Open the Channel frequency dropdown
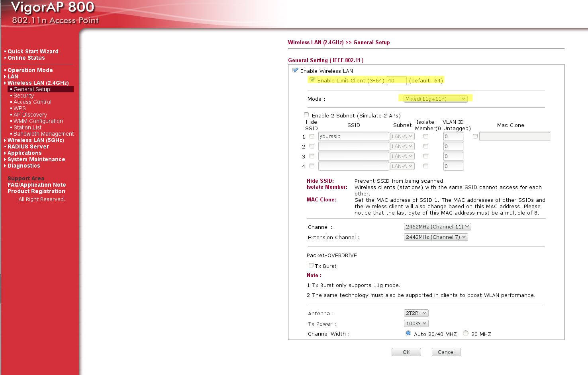588x375 pixels. pos(437,227)
